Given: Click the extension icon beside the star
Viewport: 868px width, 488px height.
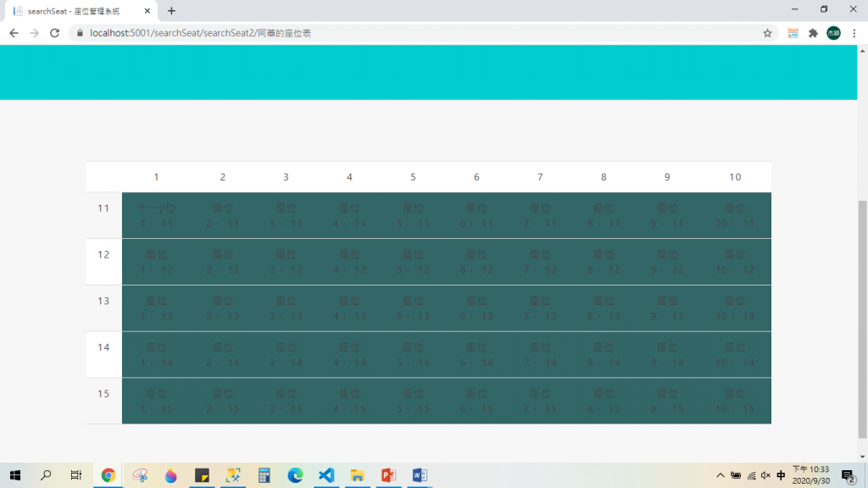Looking at the screenshot, I should [793, 33].
